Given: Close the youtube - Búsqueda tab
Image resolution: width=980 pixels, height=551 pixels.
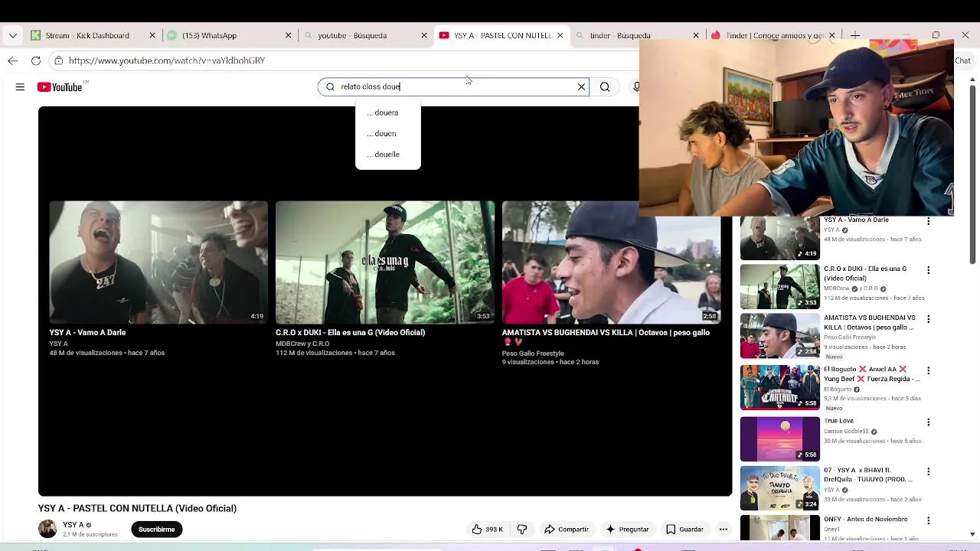Looking at the screenshot, I should (424, 35).
